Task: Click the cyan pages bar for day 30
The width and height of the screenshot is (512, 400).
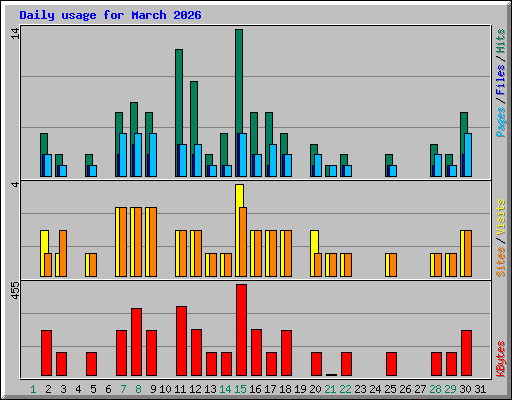Action: [x=468, y=155]
